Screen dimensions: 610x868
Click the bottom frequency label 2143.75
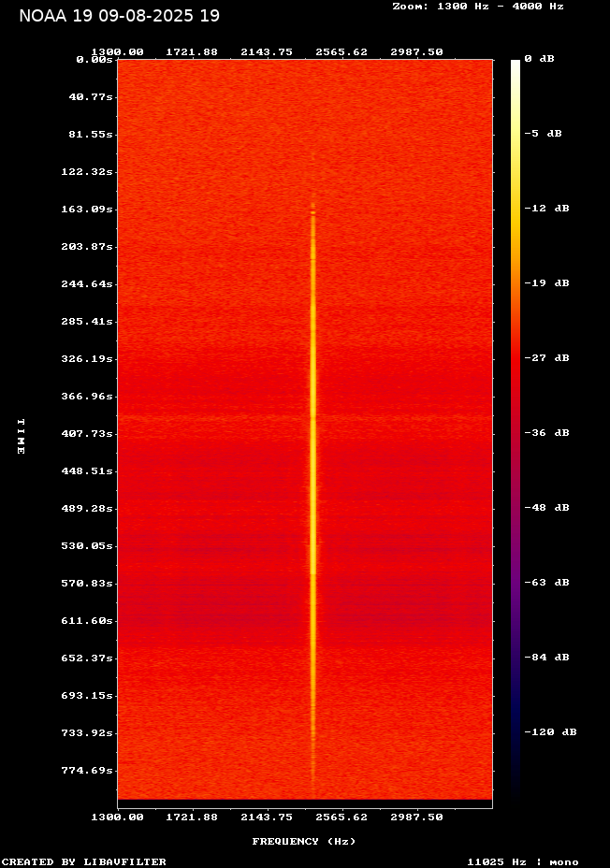(267, 817)
